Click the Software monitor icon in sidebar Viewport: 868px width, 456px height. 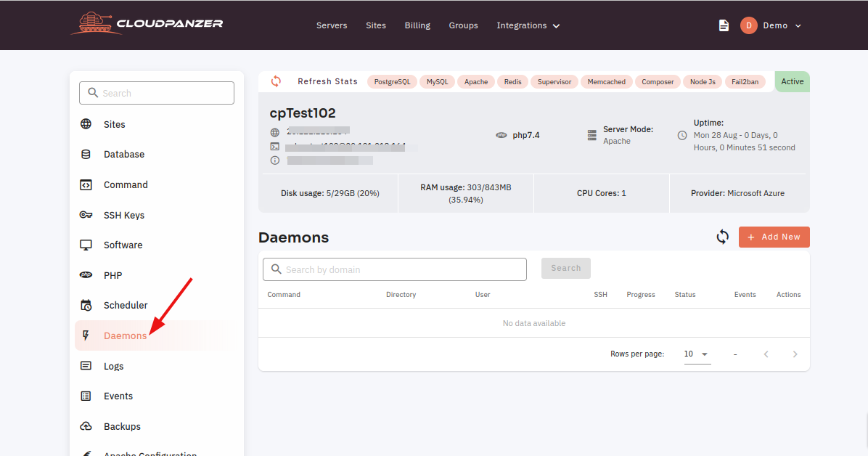(86, 245)
